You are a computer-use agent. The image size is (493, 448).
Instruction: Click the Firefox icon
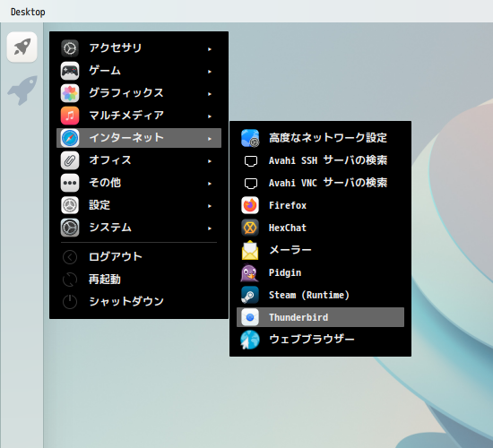(x=250, y=205)
